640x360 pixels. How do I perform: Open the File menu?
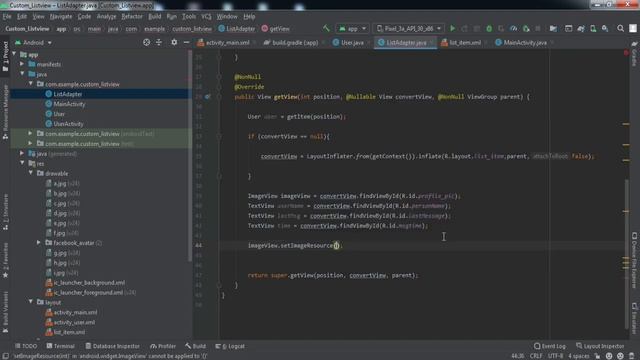(x=7, y=16)
